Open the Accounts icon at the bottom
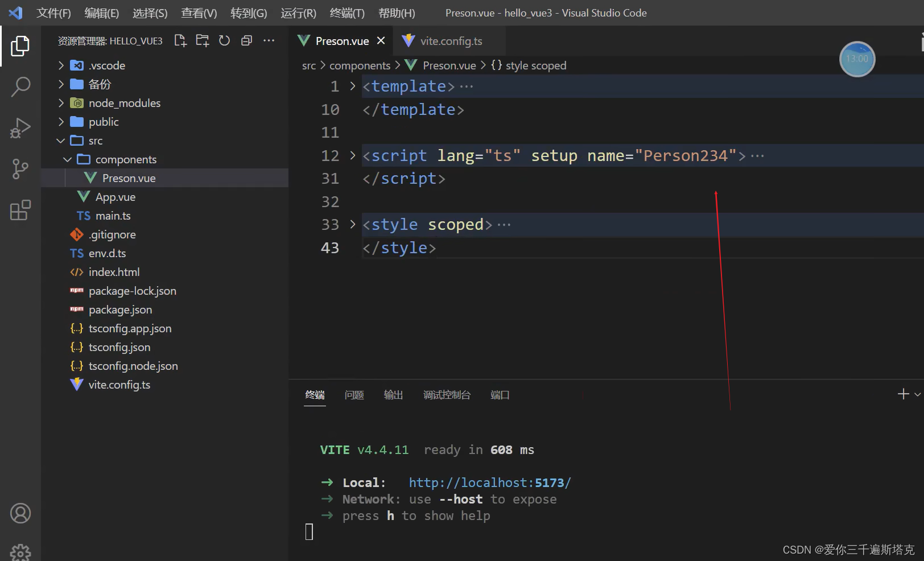 (20, 513)
